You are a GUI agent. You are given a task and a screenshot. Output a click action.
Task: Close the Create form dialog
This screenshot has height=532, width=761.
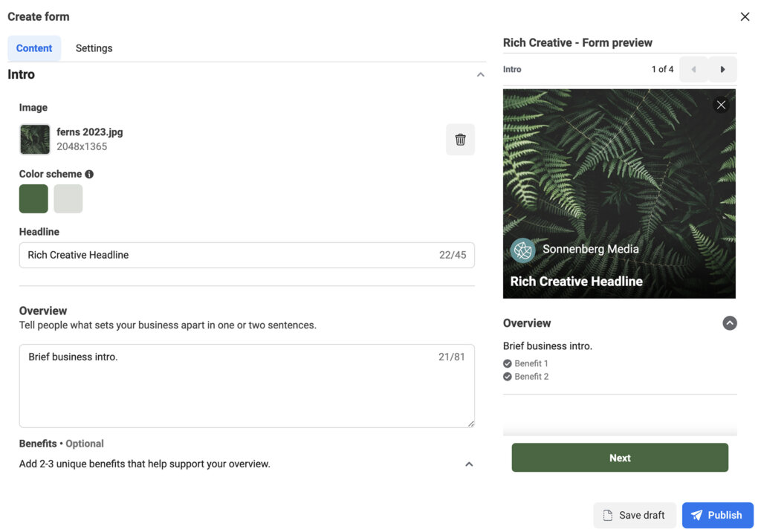745,17
